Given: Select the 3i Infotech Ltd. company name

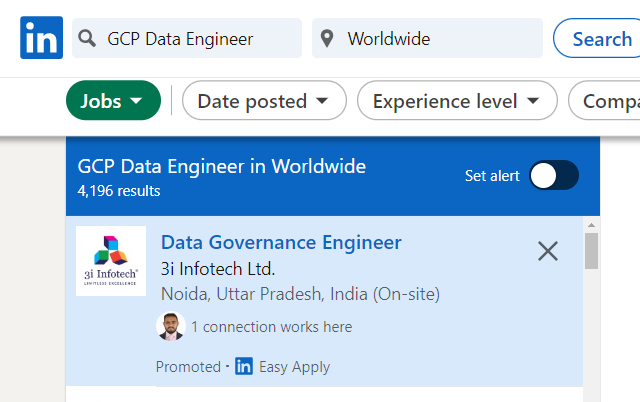Looking at the screenshot, I should pos(217,268).
